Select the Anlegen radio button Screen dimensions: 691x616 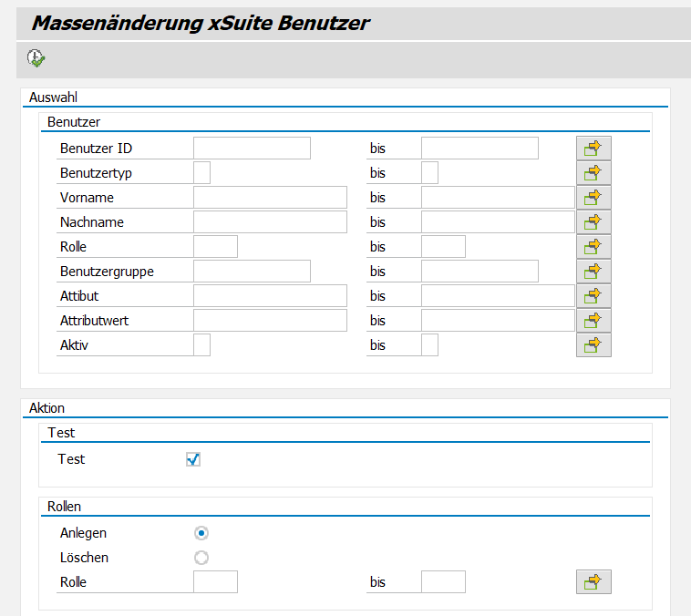[201, 533]
